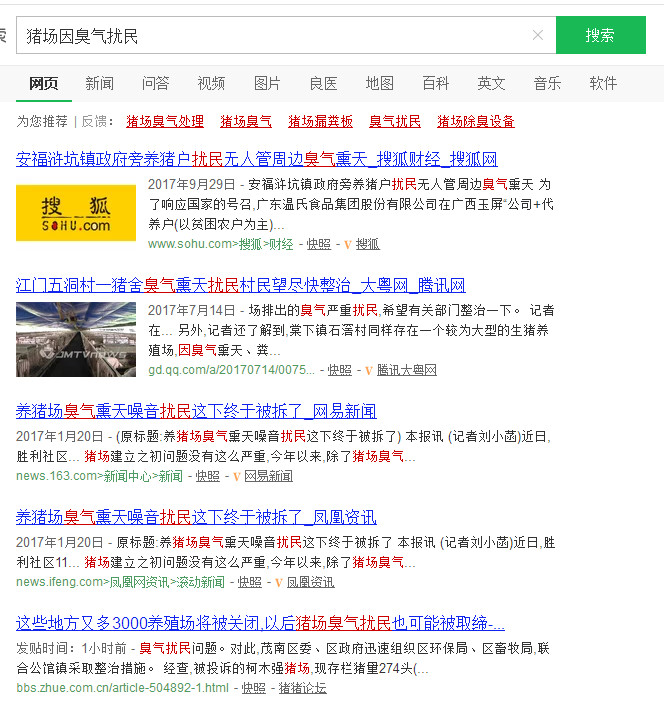
Task: Open the 图片 tab
Action: [x=267, y=83]
